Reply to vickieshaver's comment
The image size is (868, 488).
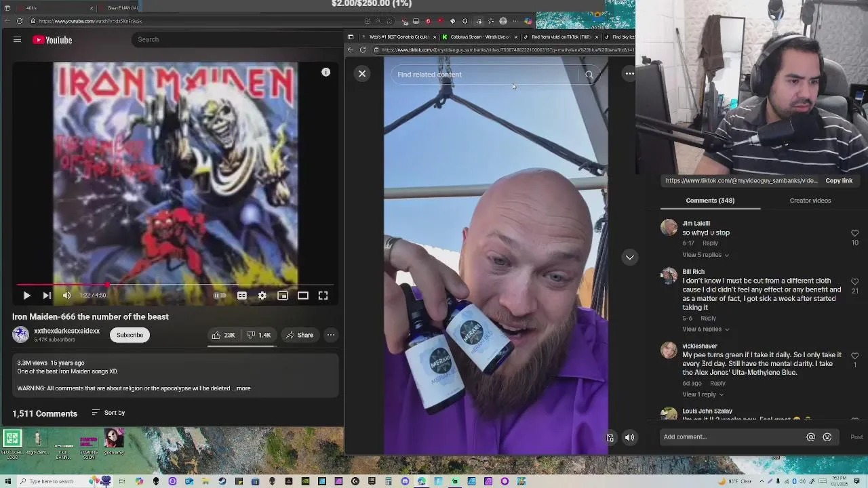pos(717,383)
